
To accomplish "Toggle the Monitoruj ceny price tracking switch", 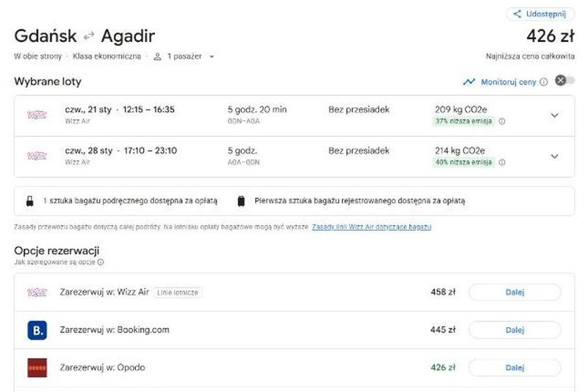I will [x=564, y=80].
